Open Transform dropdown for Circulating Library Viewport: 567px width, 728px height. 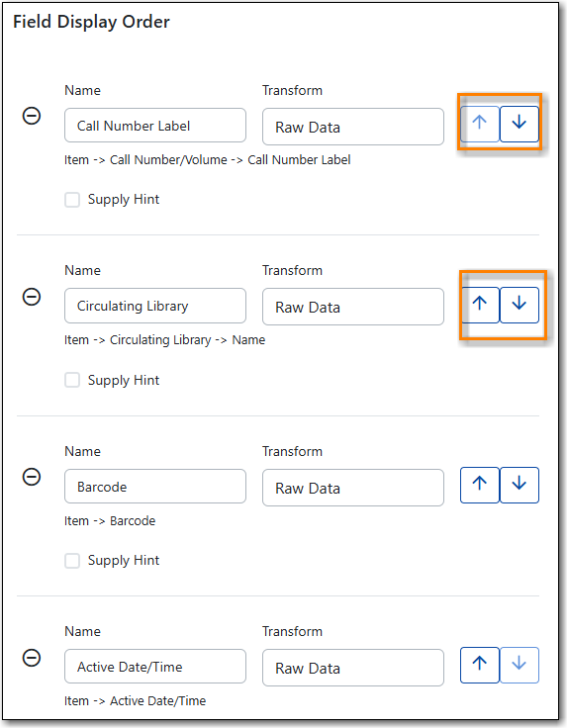tap(353, 307)
